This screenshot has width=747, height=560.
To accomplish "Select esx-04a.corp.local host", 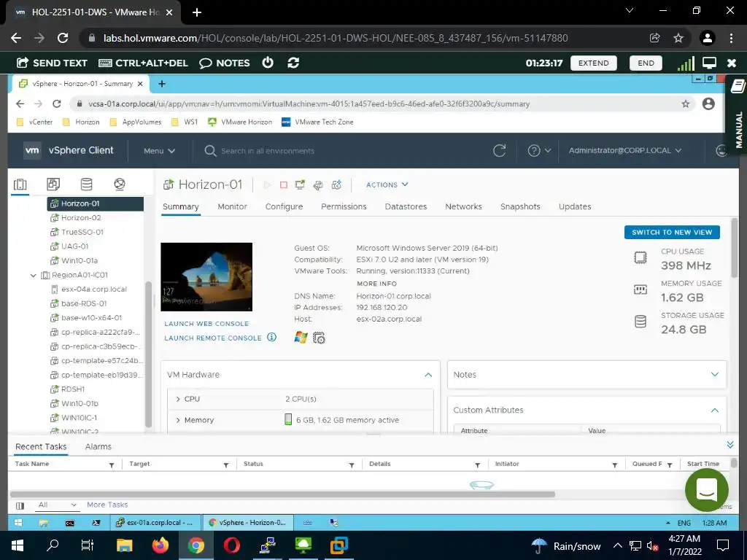I will (x=94, y=289).
